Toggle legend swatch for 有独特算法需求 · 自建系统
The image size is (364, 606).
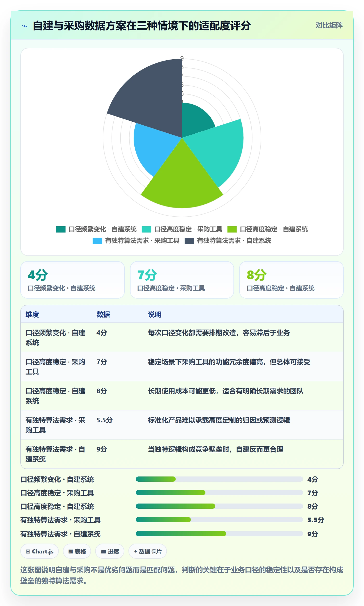click(x=189, y=241)
